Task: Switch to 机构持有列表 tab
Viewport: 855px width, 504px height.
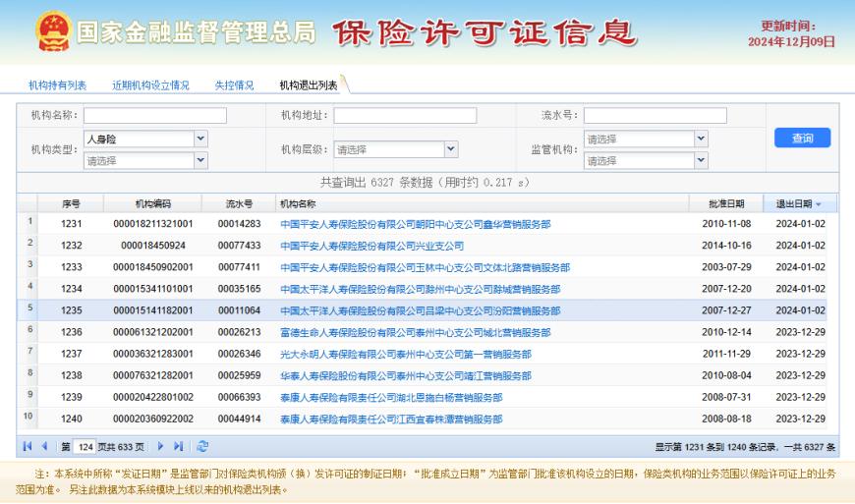Action: pyautogui.click(x=57, y=85)
